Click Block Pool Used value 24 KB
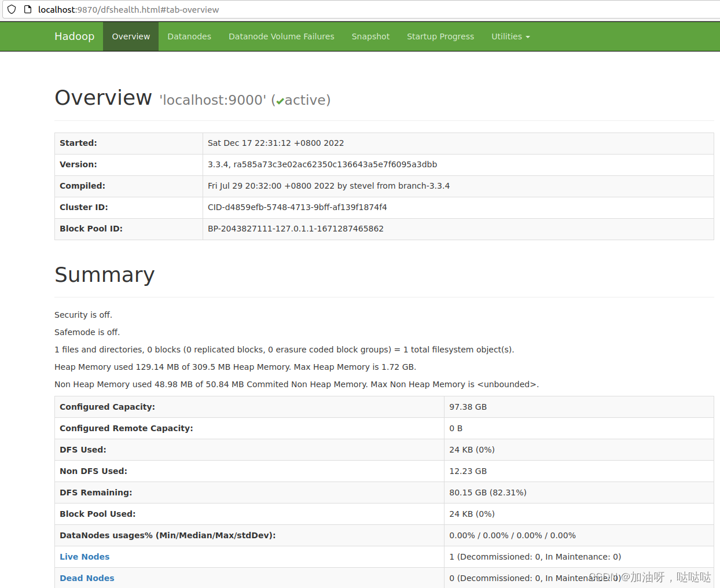Viewport: 720px width, 588px height. (472, 514)
